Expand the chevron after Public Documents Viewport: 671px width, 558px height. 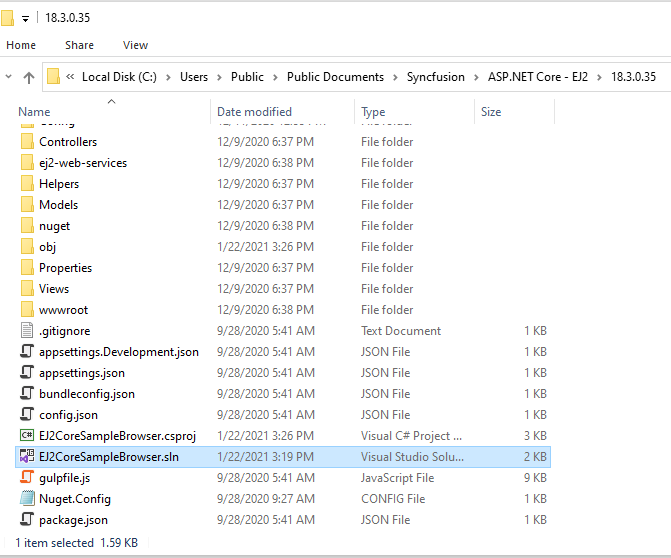pyautogui.click(x=395, y=77)
